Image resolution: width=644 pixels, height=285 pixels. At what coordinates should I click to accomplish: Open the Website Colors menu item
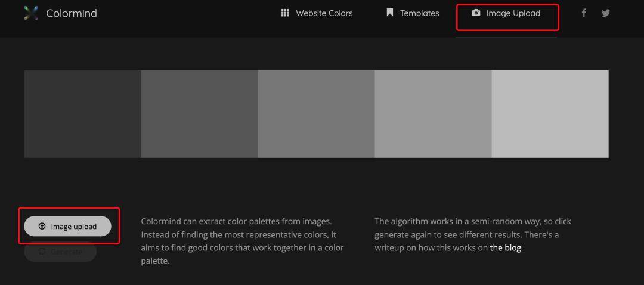(324, 13)
